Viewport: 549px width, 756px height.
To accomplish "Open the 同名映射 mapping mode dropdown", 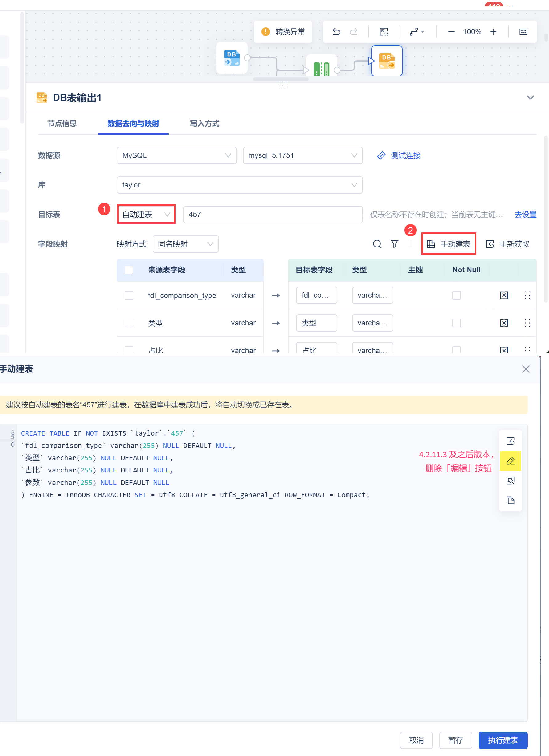I will [185, 244].
